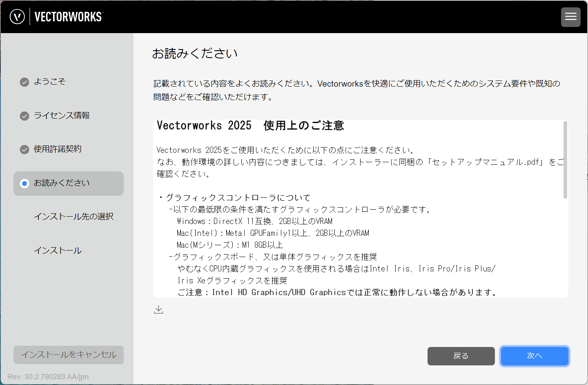Click the ライセンス情報 checkmark icon
This screenshot has width=588, height=385.
(24, 116)
